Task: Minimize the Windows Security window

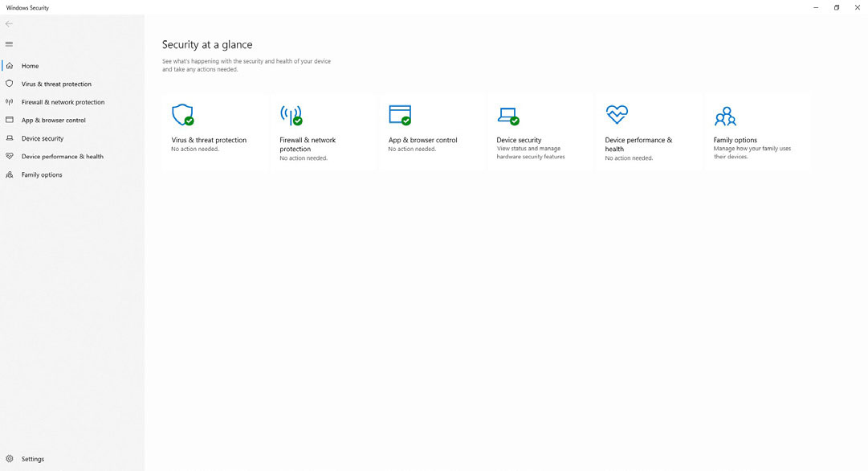Action: pos(816,8)
